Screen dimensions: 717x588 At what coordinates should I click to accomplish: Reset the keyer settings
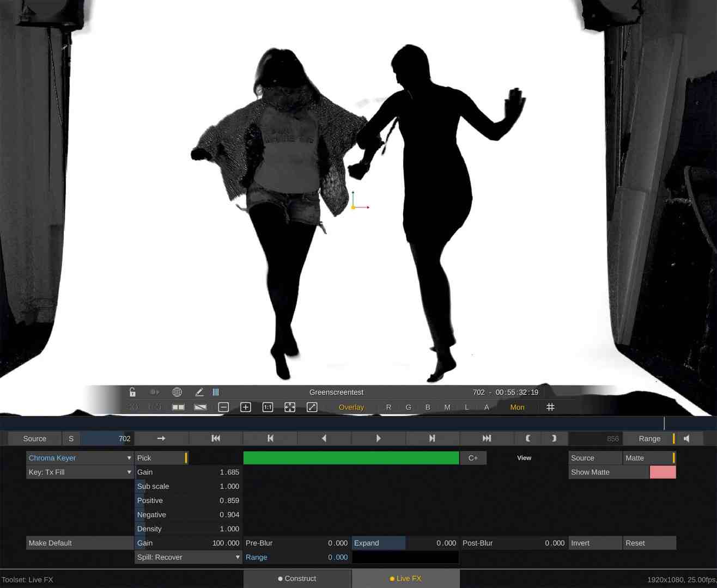click(648, 543)
